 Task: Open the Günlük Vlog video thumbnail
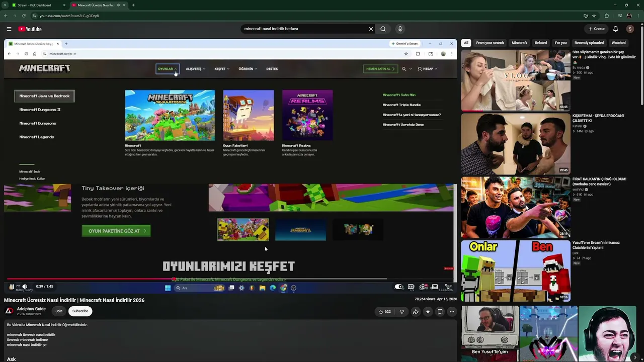516,80
